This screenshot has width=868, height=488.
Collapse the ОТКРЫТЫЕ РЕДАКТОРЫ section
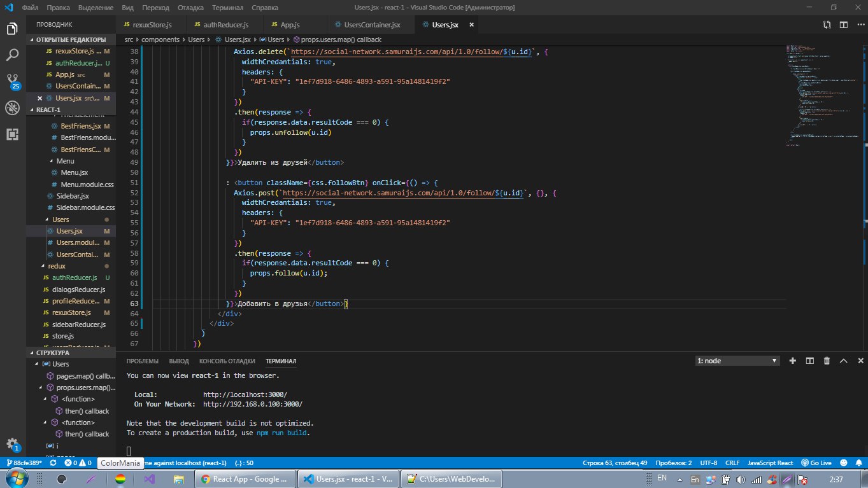70,39
